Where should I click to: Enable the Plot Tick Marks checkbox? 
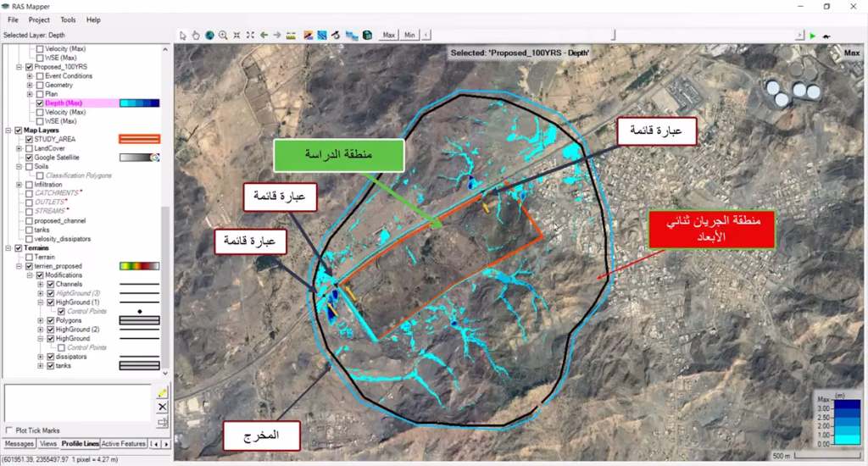[x=9, y=430]
